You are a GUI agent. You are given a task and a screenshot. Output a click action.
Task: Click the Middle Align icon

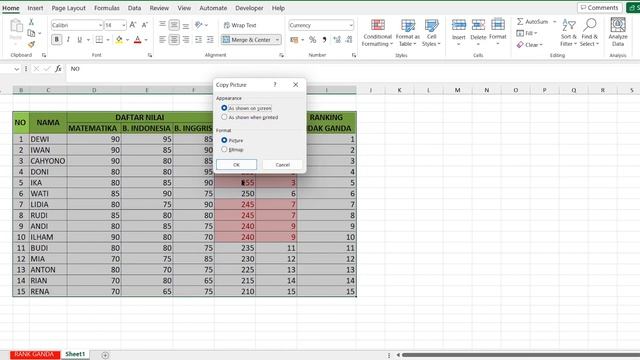coord(174,25)
